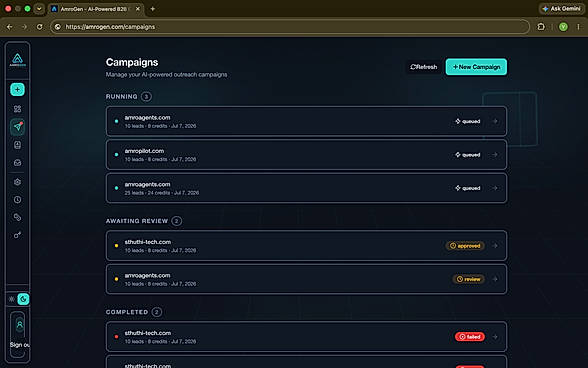Close the AmroGen browser tab
588x368 pixels.
point(138,9)
